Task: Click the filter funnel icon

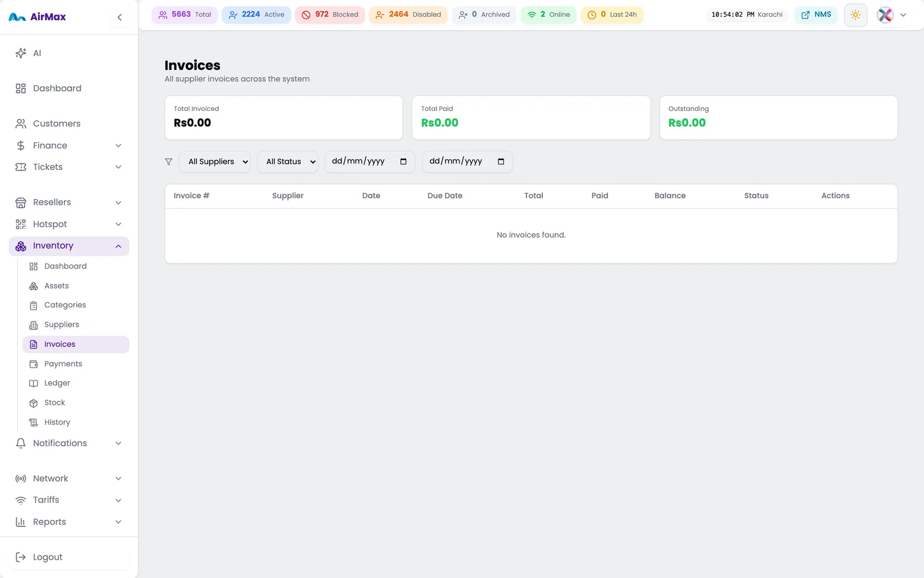Action: point(169,162)
